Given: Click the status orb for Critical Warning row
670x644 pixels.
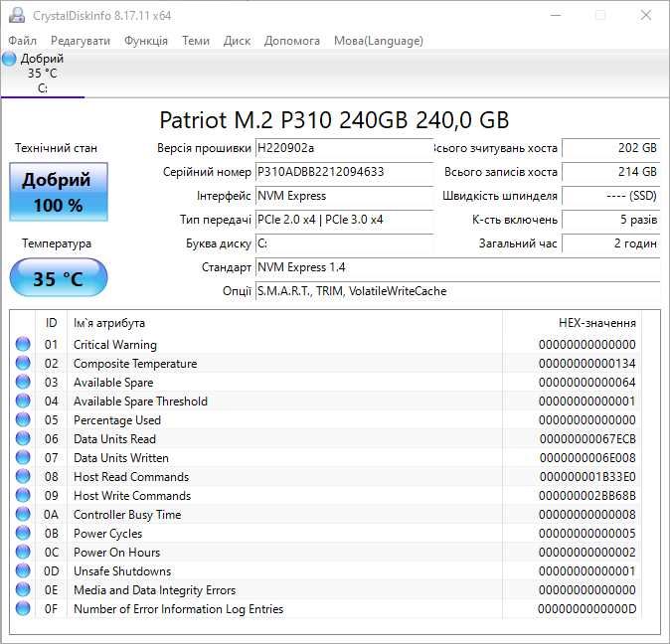Looking at the screenshot, I should click(23, 344).
